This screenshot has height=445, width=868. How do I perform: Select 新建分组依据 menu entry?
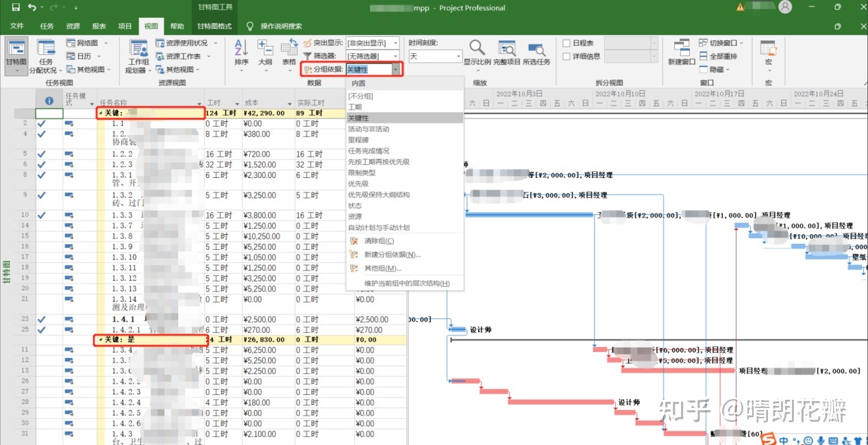[x=393, y=255]
